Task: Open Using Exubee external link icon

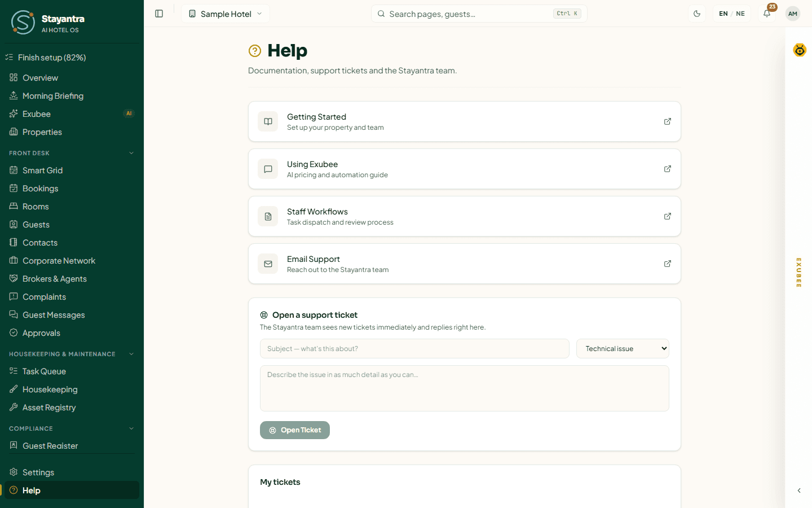Action: click(668, 169)
